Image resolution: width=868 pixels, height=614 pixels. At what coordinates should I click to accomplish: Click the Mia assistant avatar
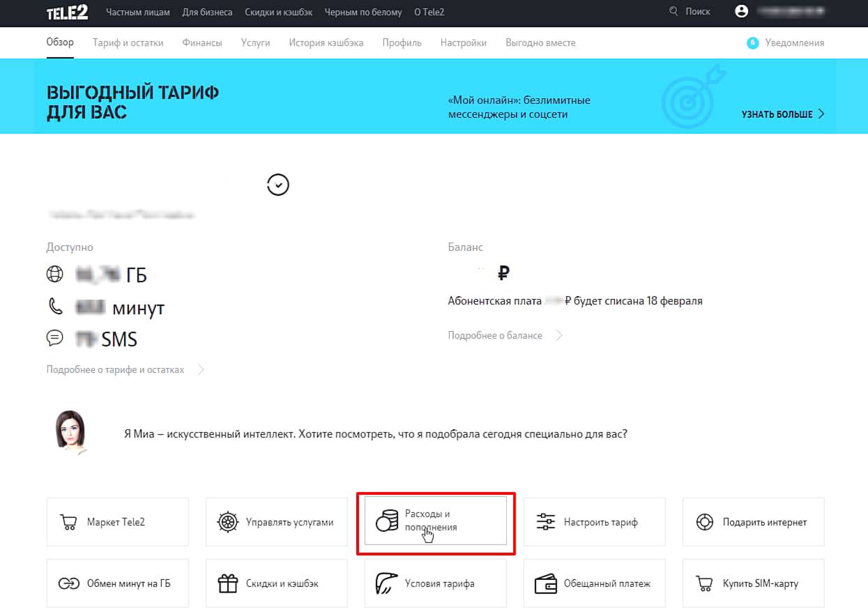click(x=70, y=433)
